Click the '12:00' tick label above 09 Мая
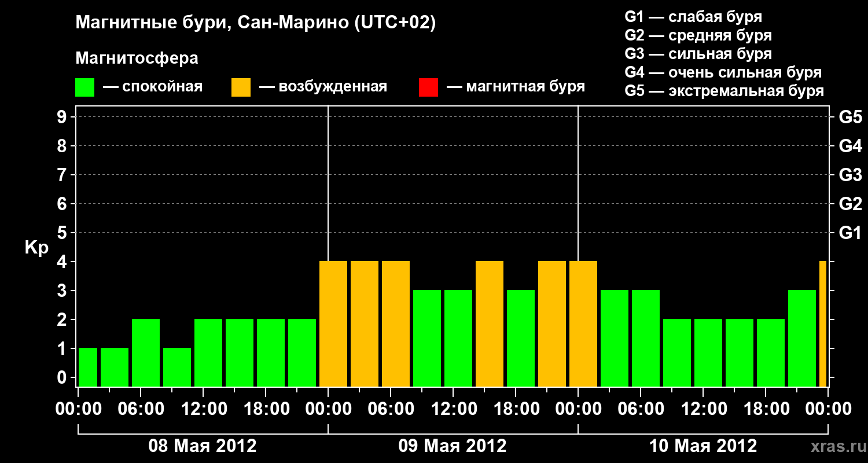This screenshot has width=868, height=463. [x=453, y=409]
